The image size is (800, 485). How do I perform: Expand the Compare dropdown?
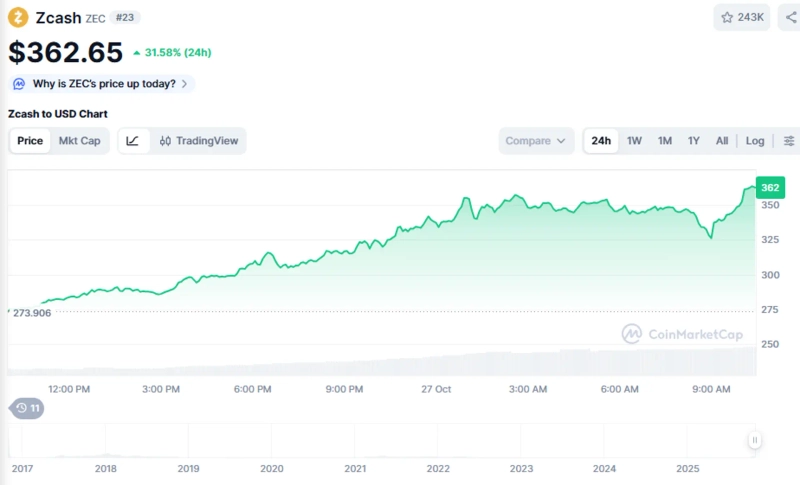pyautogui.click(x=536, y=141)
